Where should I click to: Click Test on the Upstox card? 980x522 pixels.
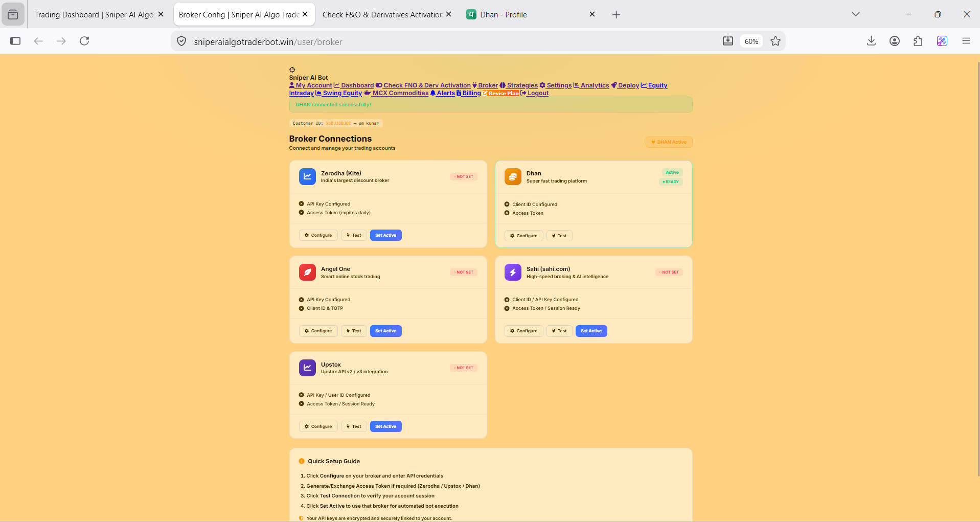[354, 426]
